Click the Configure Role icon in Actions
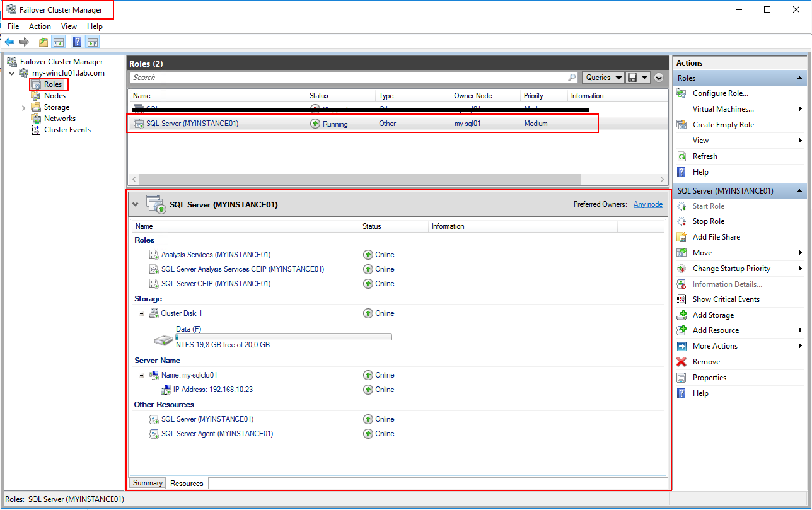This screenshot has width=812, height=510. click(x=681, y=93)
